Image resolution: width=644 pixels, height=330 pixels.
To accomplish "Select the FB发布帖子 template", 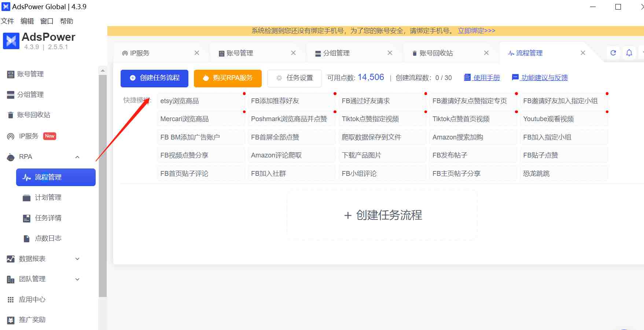I will pos(473,155).
